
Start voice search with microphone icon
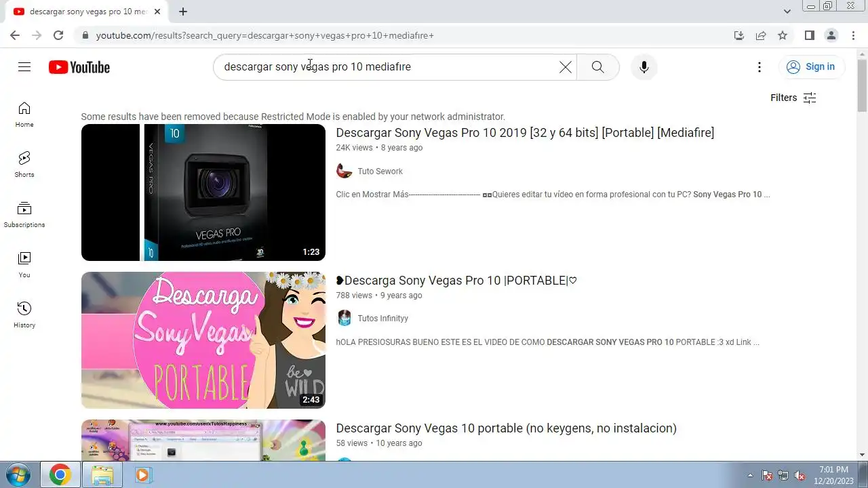coord(644,66)
